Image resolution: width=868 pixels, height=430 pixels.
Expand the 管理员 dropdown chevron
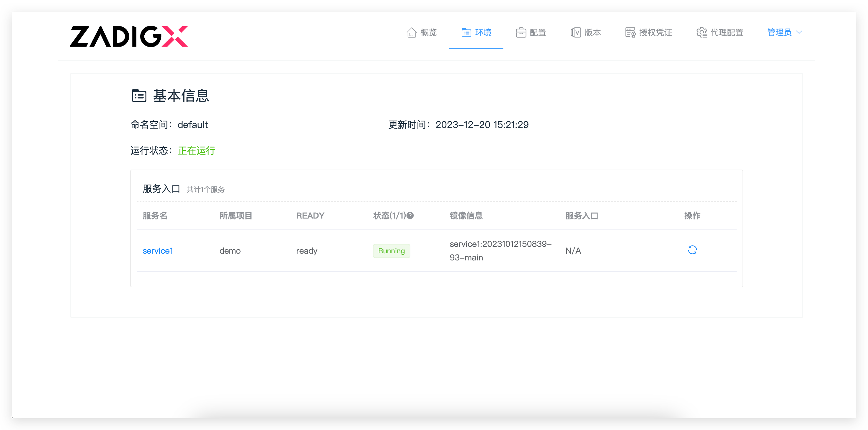click(799, 32)
